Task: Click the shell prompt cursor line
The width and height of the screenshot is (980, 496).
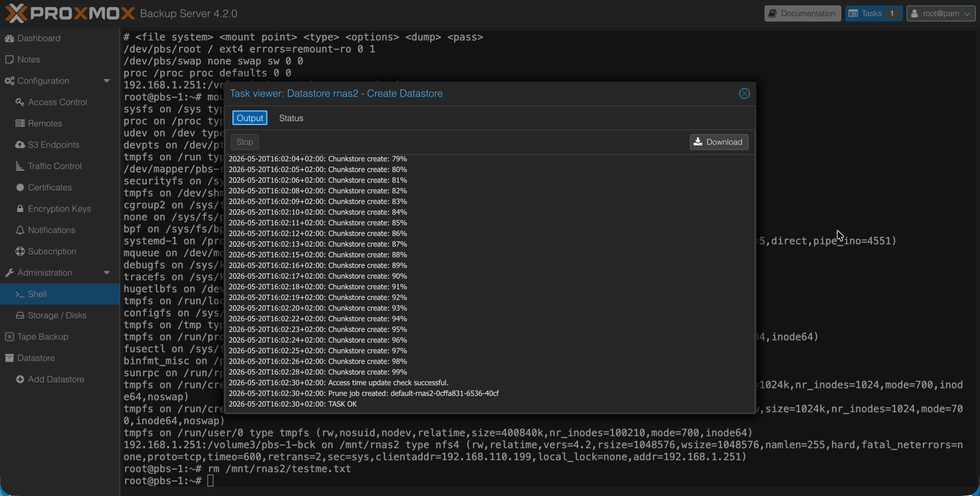Action: [x=169, y=481]
